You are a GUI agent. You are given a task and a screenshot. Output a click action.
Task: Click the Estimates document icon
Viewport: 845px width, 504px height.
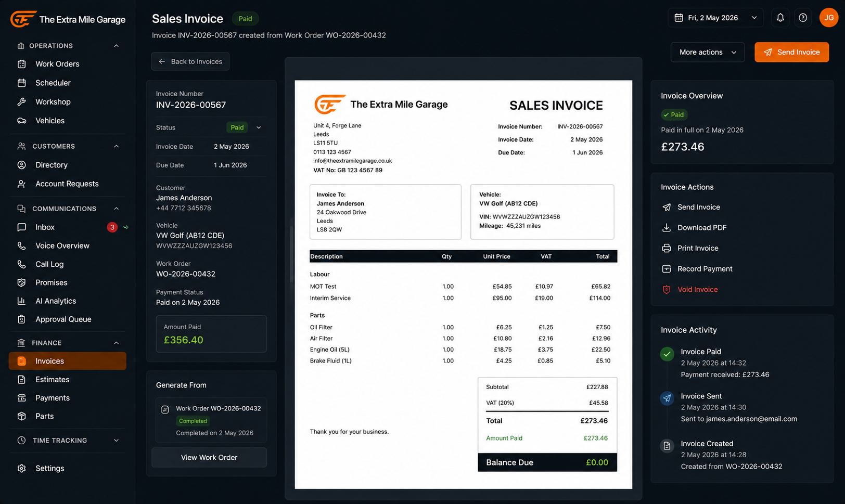coord(21,380)
